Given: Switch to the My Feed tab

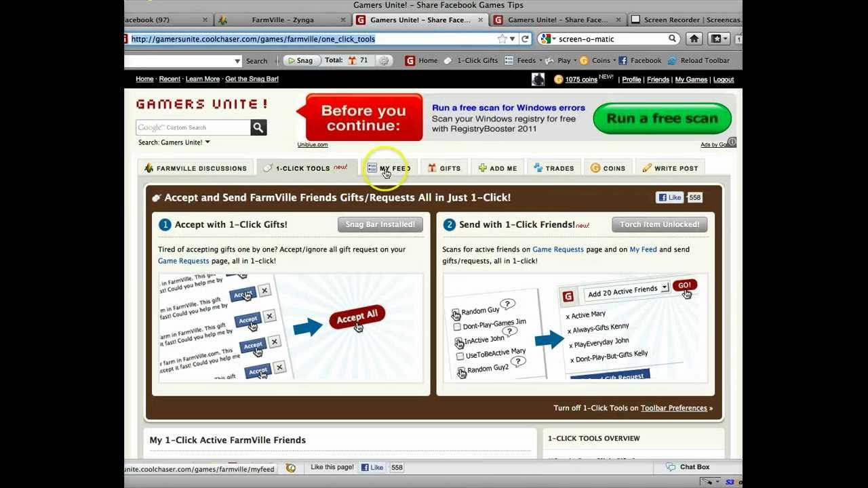Looking at the screenshot, I should click(389, 168).
